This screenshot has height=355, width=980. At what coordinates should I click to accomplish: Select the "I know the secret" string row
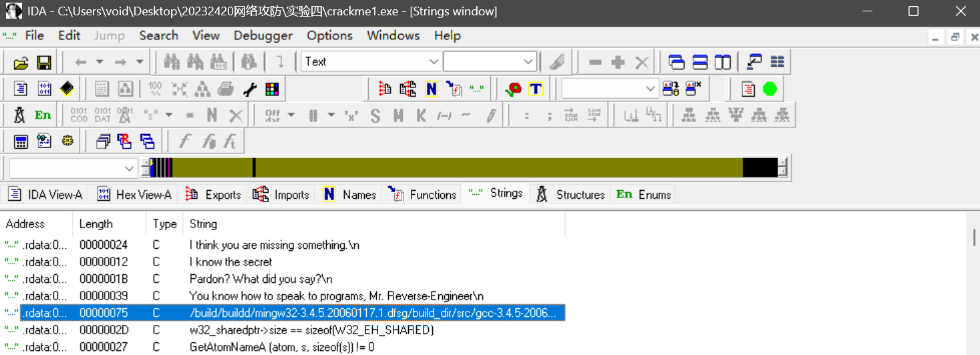point(283,262)
